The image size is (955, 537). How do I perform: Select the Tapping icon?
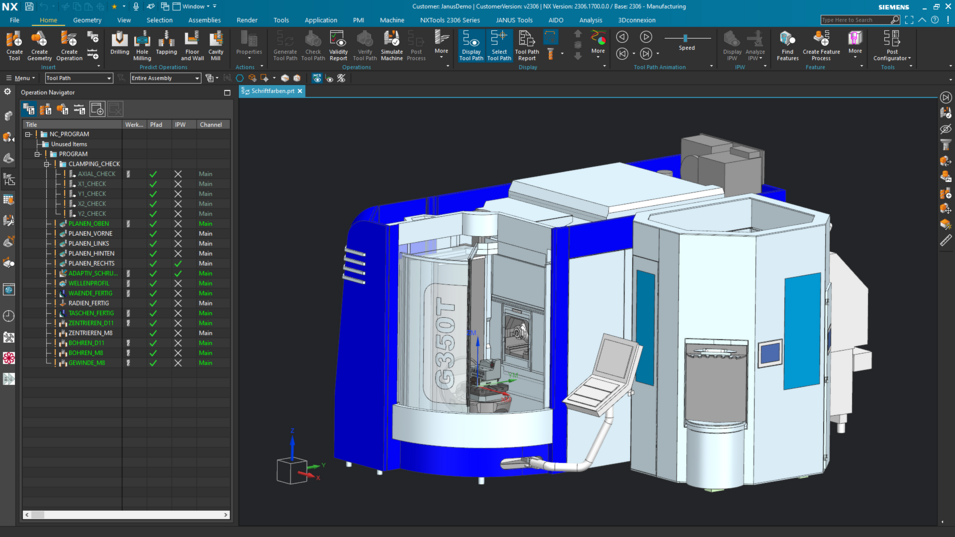click(x=166, y=44)
